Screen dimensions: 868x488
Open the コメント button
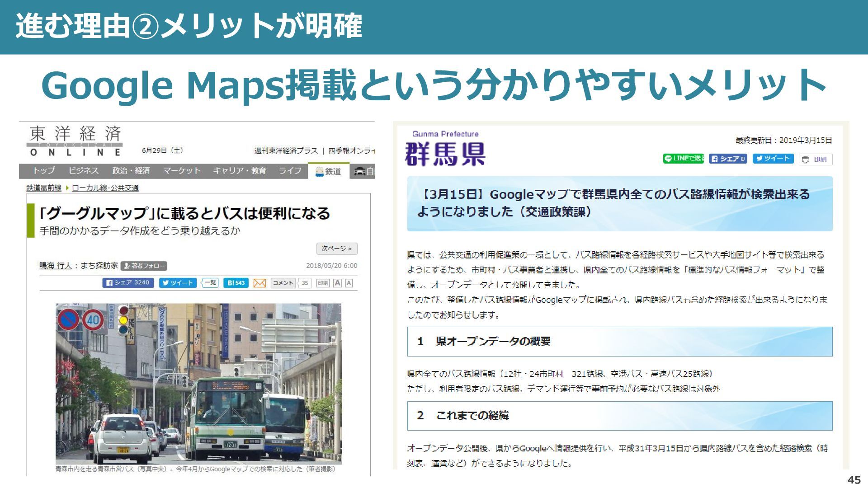point(283,283)
